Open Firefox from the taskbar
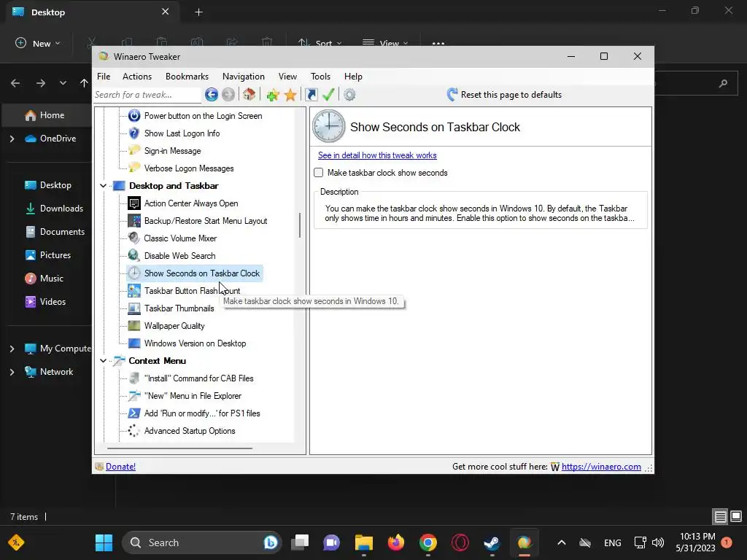 pyautogui.click(x=396, y=542)
